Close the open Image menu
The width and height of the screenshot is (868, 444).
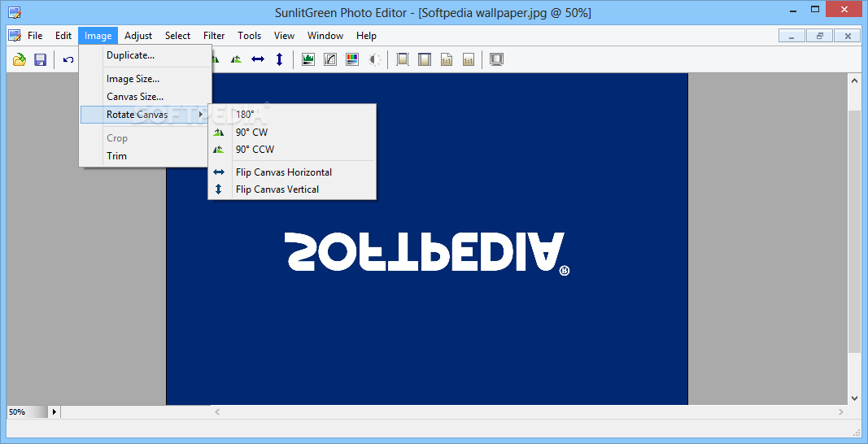(98, 36)
